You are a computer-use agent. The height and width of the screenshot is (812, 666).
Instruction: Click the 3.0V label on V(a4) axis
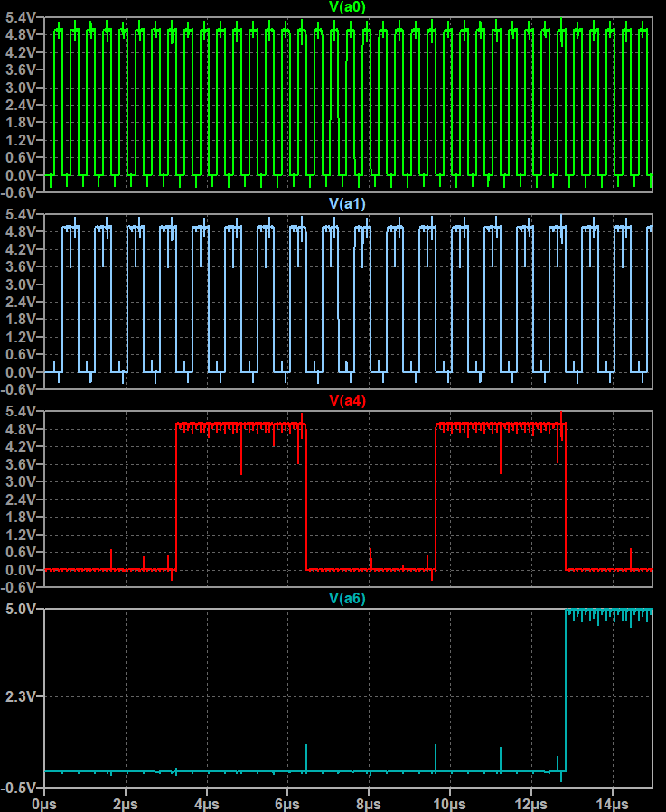[x=21, y=481]
